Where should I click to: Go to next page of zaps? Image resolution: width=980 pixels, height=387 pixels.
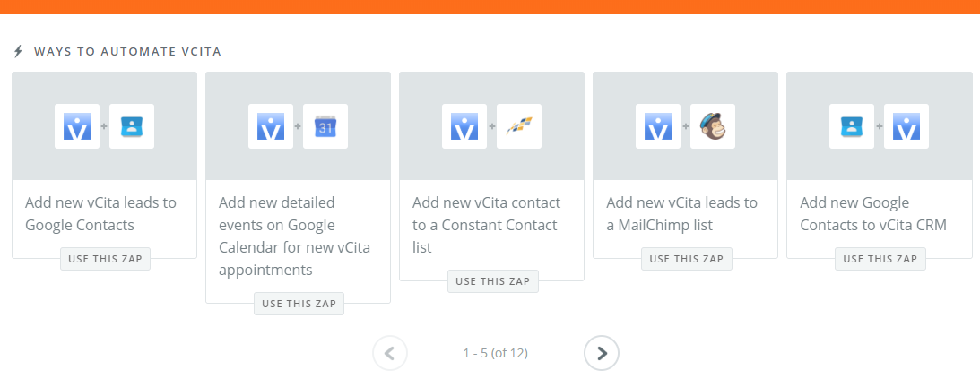click(602, 353)
